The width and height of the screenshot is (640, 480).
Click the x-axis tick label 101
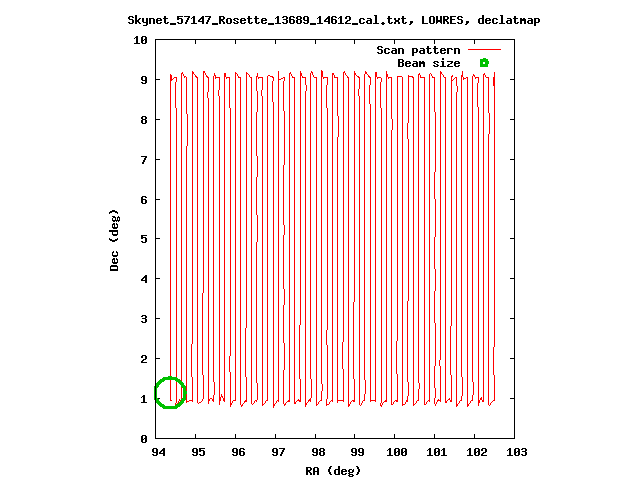pos(437,452)
